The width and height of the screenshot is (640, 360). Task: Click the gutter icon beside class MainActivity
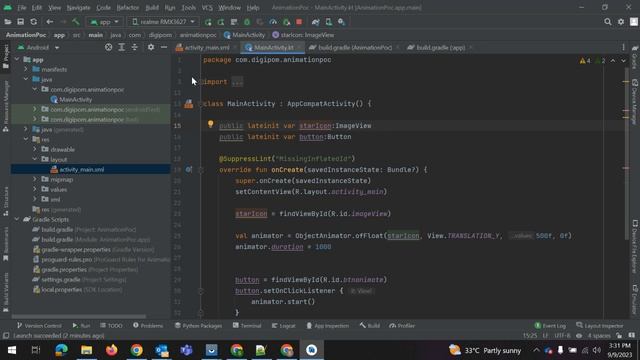coord(188,104)
